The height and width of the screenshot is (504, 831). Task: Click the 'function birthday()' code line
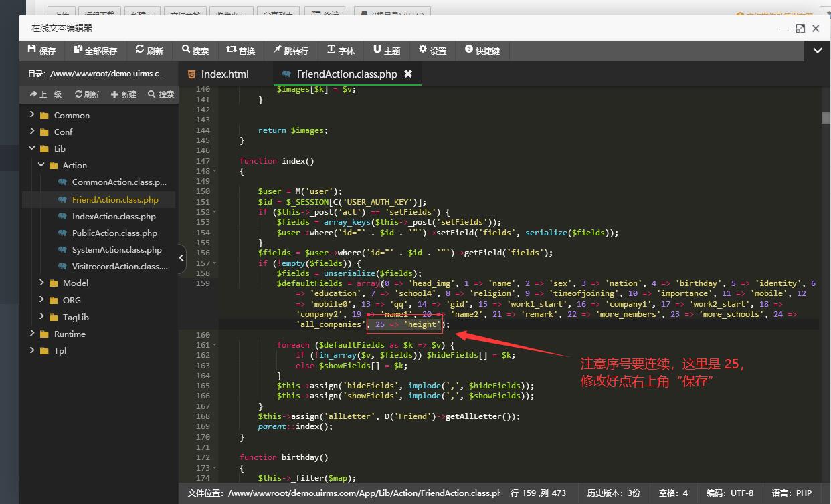pos(284,457)
